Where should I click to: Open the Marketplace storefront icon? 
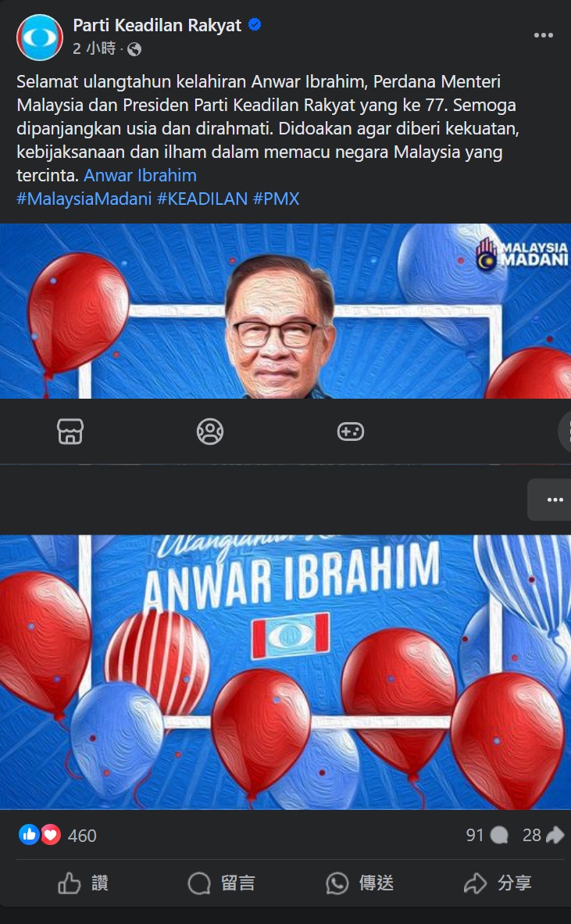(x=70, y=432)
